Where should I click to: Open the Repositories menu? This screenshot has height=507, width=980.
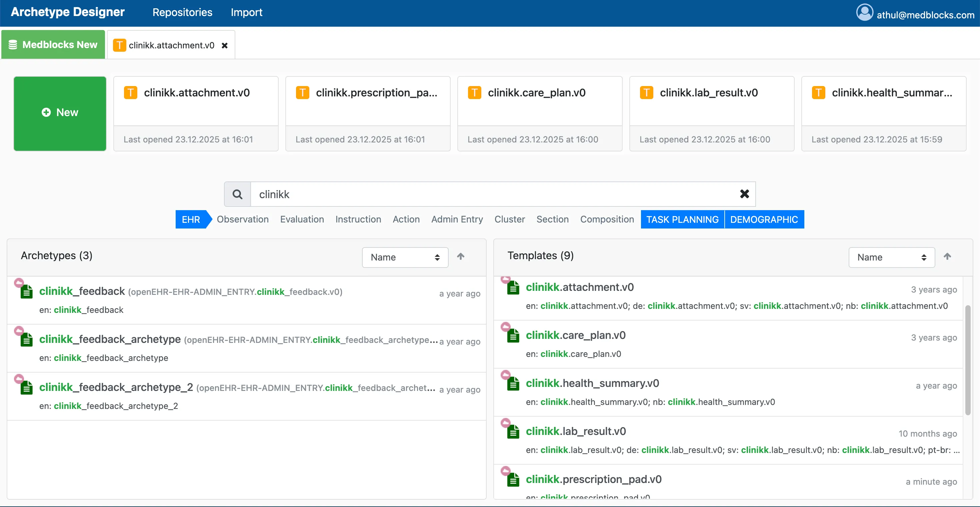coord(182,12)
